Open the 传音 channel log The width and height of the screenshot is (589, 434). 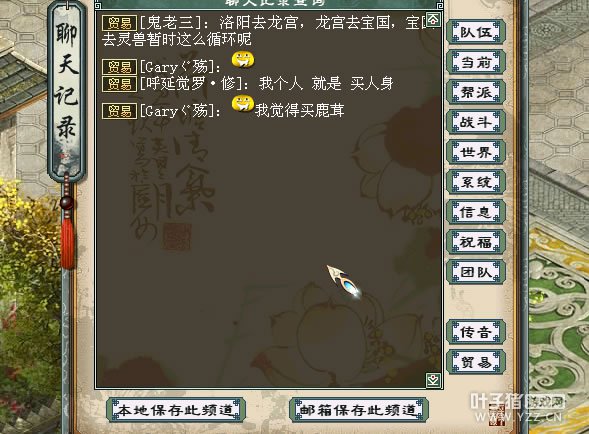476,332
